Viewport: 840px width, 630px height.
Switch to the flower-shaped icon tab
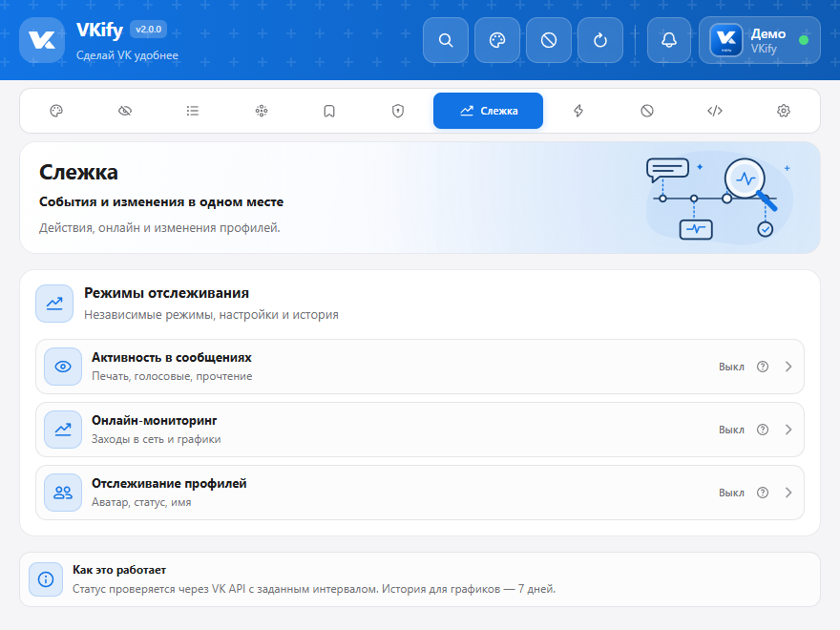pyautogui.click(x=262, y=111)
